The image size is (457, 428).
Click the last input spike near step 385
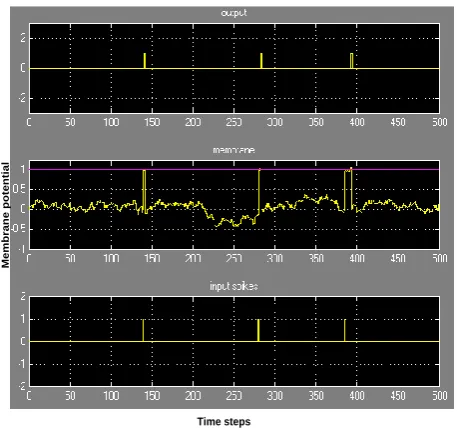345,330
